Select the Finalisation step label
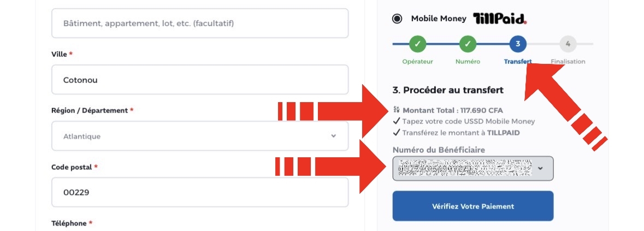644x231 pixels. pos(568,62)
